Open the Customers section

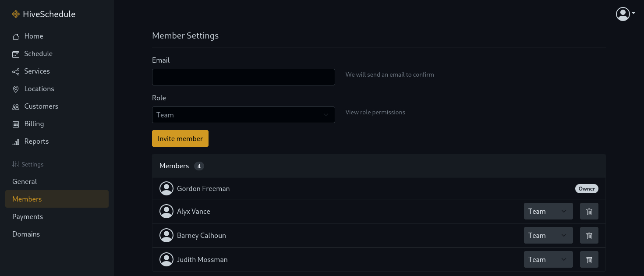pos(57,106)
